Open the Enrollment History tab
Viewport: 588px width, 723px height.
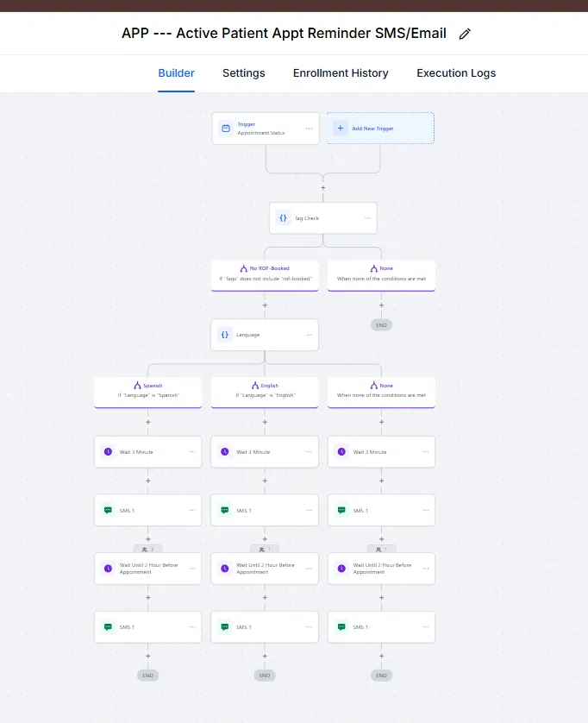pos(341,72)
